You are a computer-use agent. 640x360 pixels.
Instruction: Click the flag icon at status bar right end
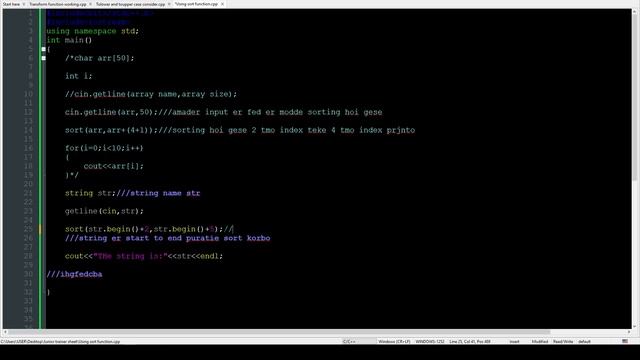pyautogui.click(x=625, y=342)
